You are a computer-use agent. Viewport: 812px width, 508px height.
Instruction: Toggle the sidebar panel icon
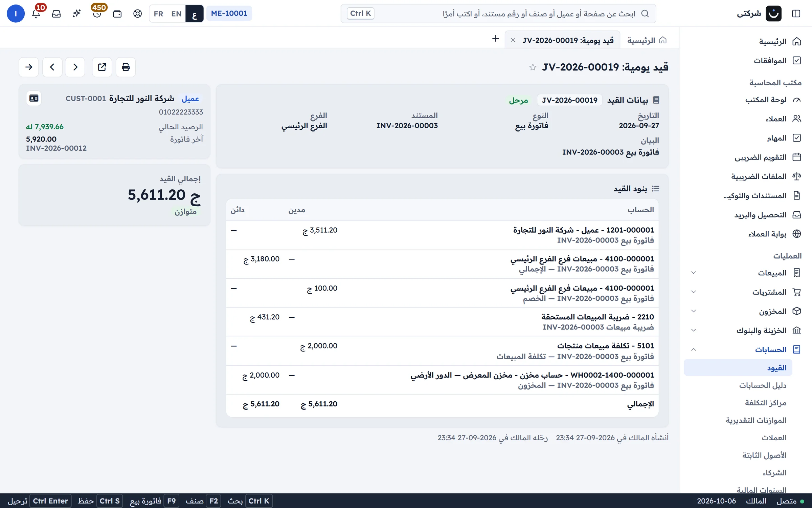pyautogui.click(x=796, y=14)
